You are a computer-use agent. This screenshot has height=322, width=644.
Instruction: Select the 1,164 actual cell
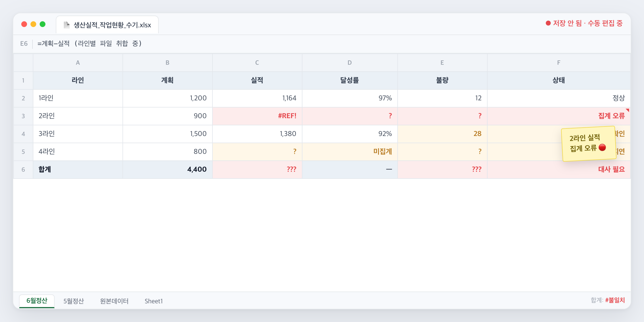[x=257, y=98]
